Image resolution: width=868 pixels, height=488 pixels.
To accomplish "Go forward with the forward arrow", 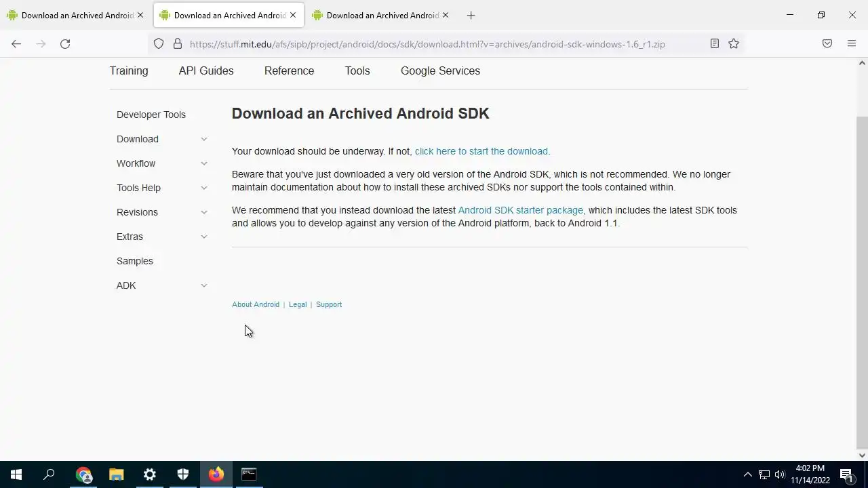I will point(41,44).
